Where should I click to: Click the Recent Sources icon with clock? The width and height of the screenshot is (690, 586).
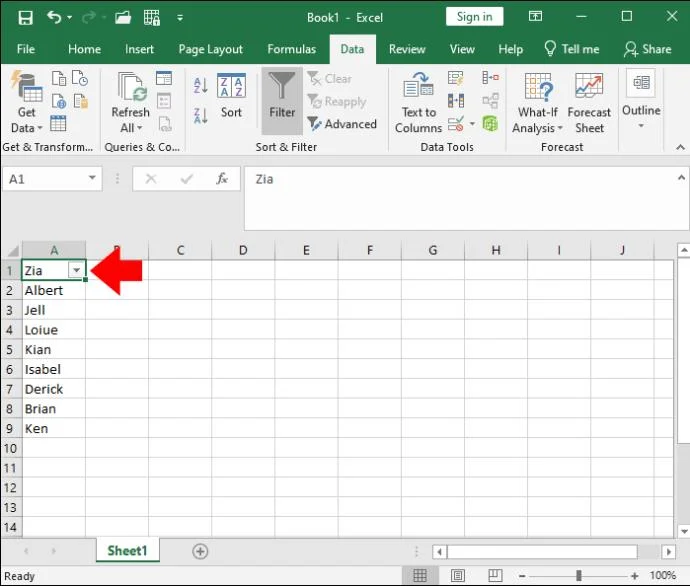tap(80, 78)
